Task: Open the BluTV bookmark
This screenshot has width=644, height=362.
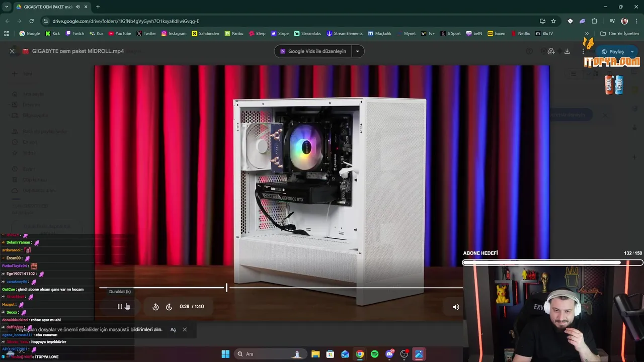Action: [x=544, y=34]
